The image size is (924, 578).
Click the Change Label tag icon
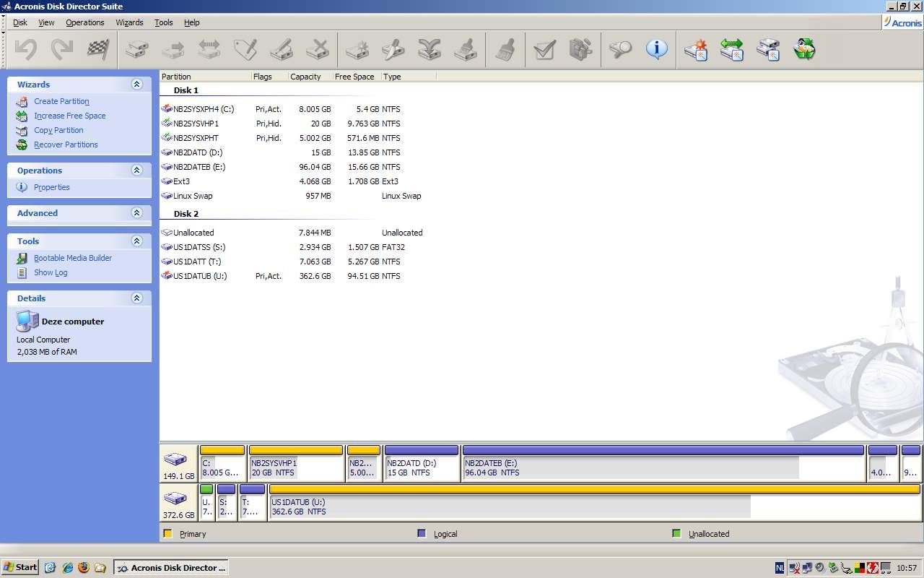point(245,49)
